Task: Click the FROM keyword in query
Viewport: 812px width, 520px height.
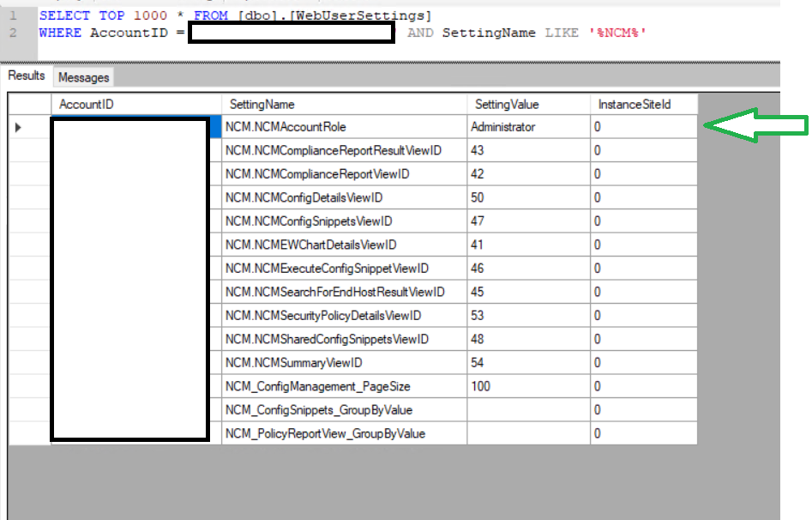Action: (x=211, y=15)
